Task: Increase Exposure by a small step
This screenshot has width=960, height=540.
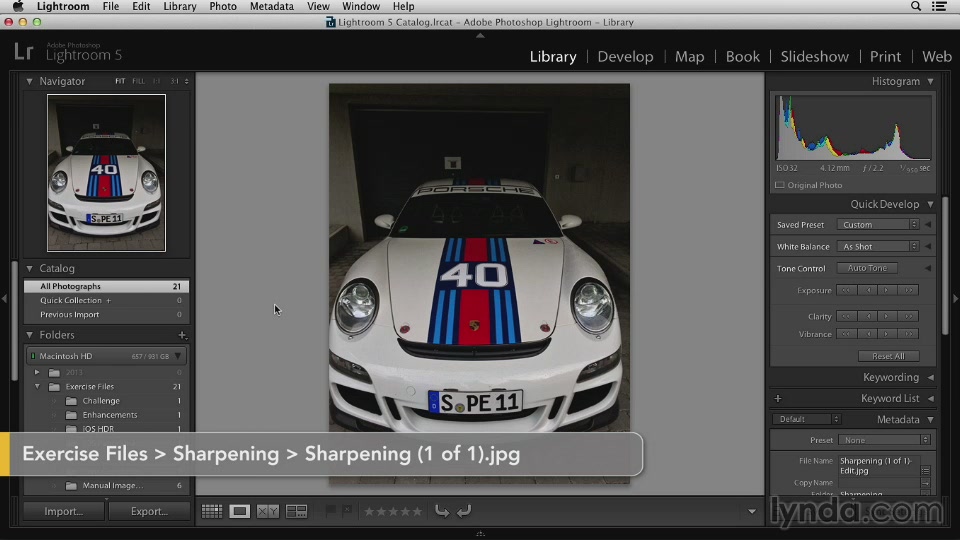Action: click(x=887, y=290)
